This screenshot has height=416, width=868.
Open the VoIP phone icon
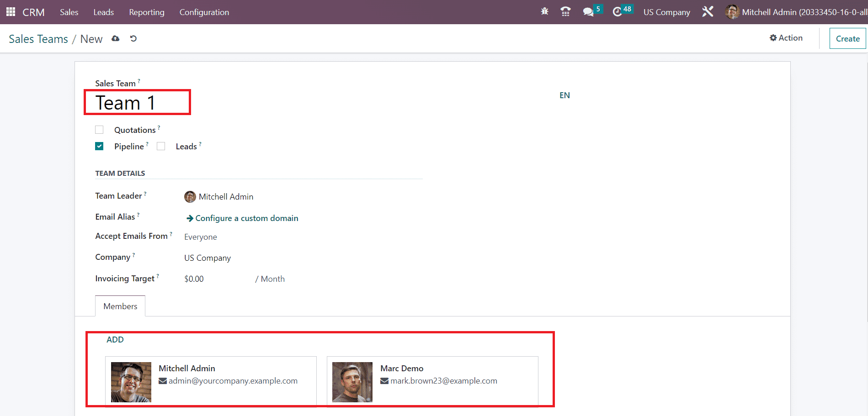[565, 12]
